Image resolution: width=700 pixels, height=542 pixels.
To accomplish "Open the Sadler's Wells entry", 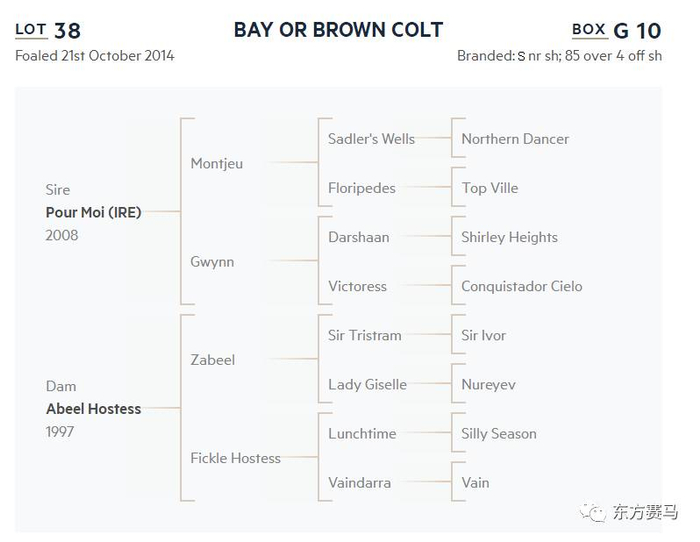I will [x=371, y=139].
